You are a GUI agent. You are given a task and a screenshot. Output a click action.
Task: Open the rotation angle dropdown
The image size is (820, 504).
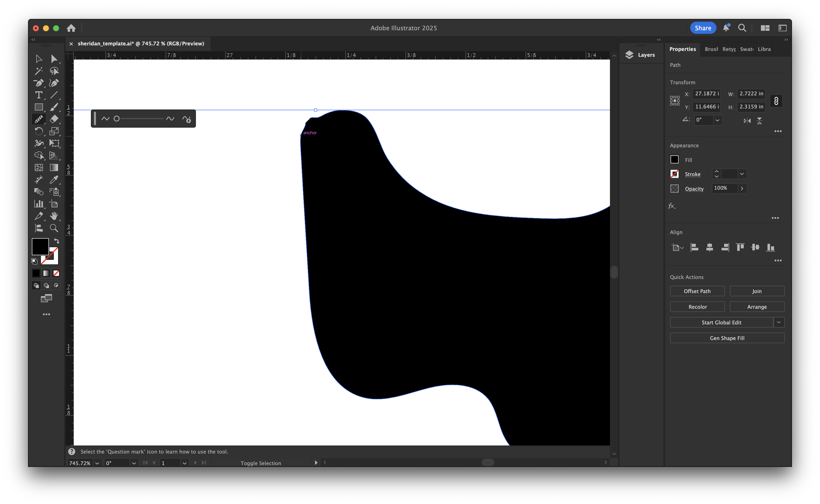click(x=718, y=120)
